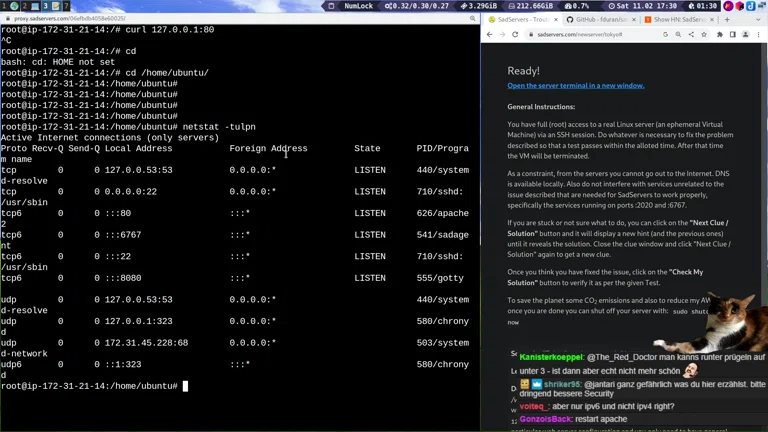Open the browser profile avatar
Image resolution: width=768 pixels, height=432 pixels.
point(745,35)
